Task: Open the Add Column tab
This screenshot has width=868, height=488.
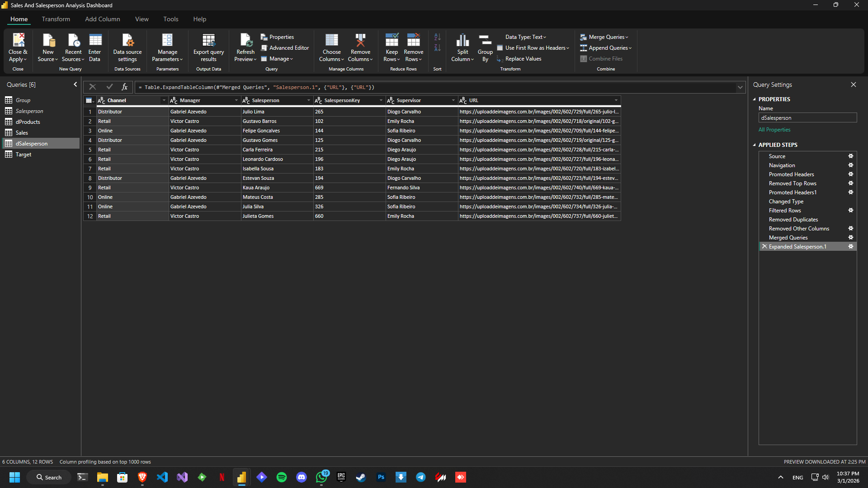Action: click(x=103, y=19)
